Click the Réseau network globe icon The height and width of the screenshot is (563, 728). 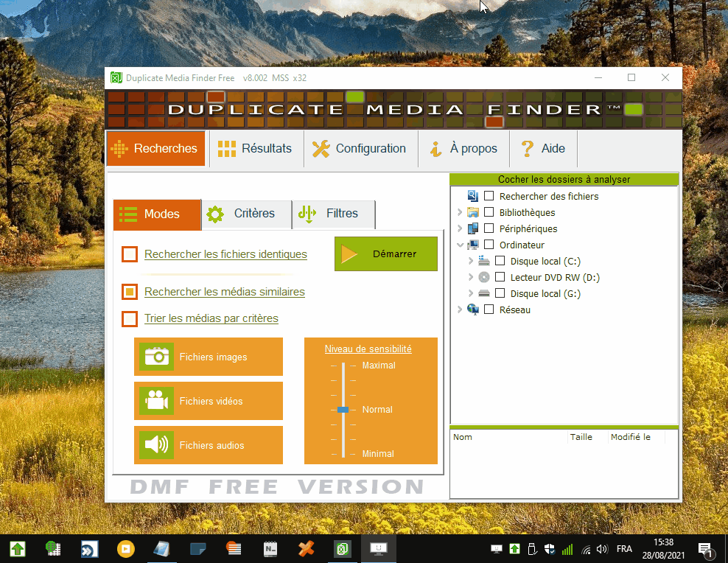coord(472,310)
